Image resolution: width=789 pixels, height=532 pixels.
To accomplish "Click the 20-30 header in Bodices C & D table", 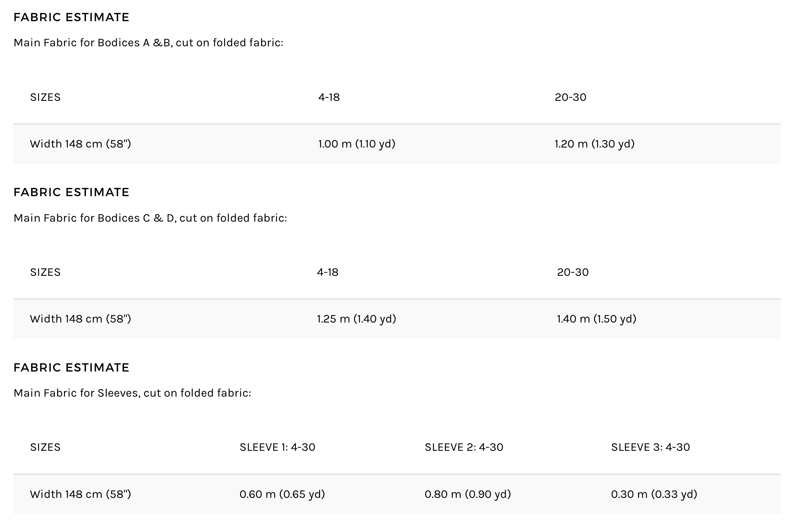I will [x=573, y=272].
